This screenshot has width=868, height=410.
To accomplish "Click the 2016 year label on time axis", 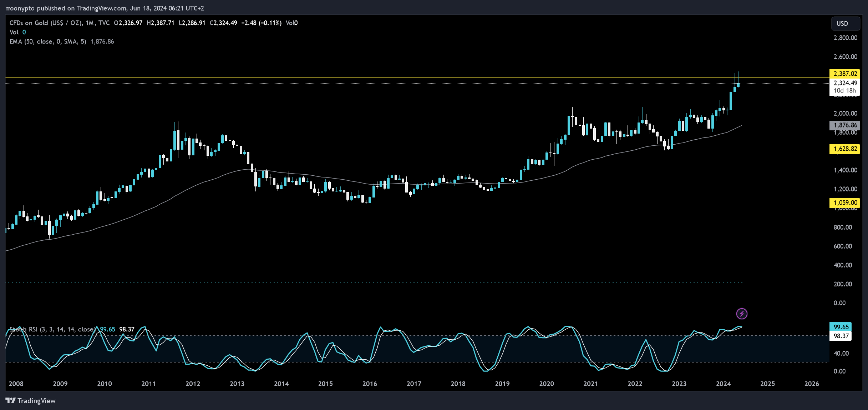I will 370,384.
